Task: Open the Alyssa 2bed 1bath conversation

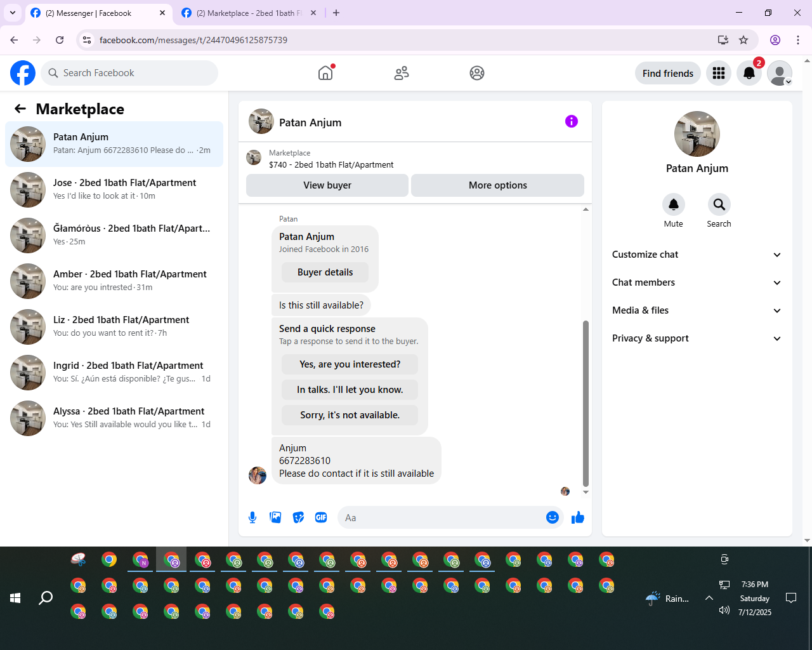Action: click(x=114, y=418)
